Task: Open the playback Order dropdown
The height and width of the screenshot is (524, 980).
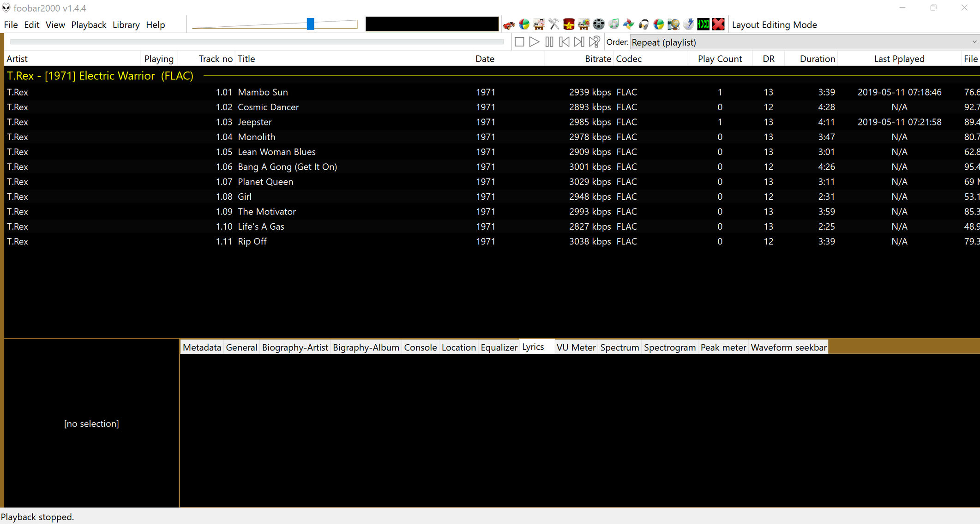Action: (805, 42)
